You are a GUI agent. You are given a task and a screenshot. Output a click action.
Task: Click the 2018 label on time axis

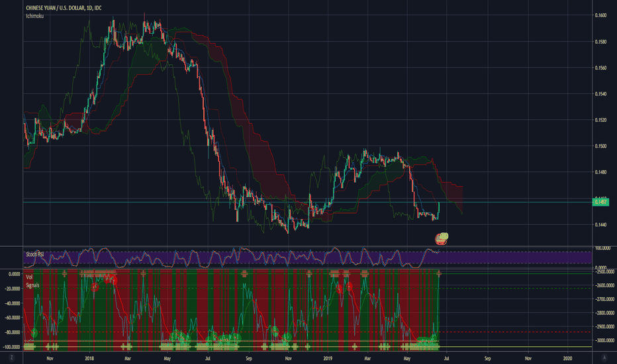[89, 359]
